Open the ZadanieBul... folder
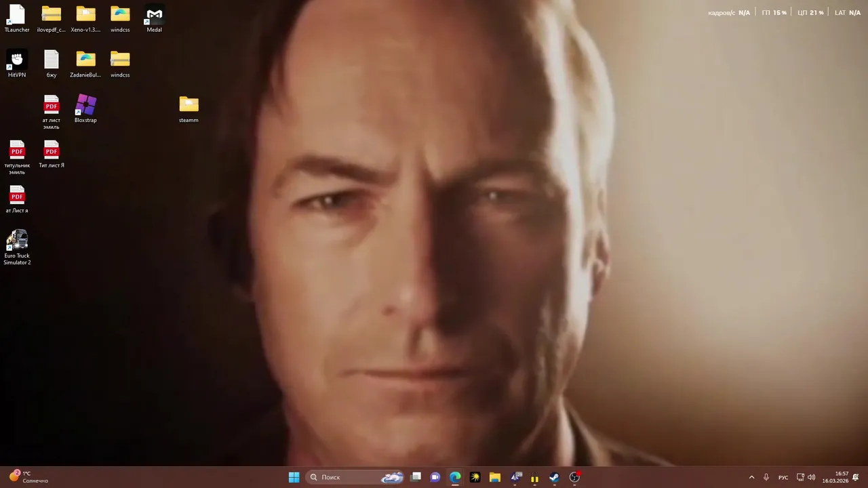The height and width of the screenshot is (488, 868). (x=85, y=64)
